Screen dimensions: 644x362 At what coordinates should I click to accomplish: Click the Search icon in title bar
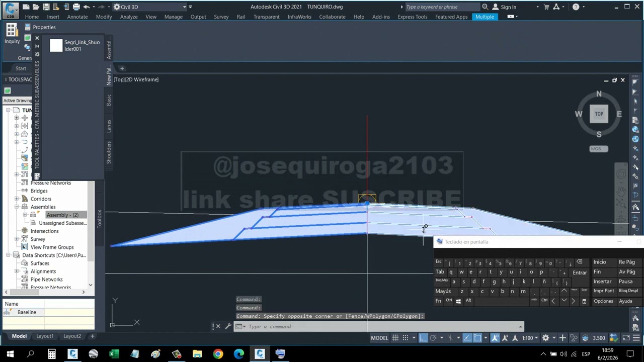coord(485,7)
